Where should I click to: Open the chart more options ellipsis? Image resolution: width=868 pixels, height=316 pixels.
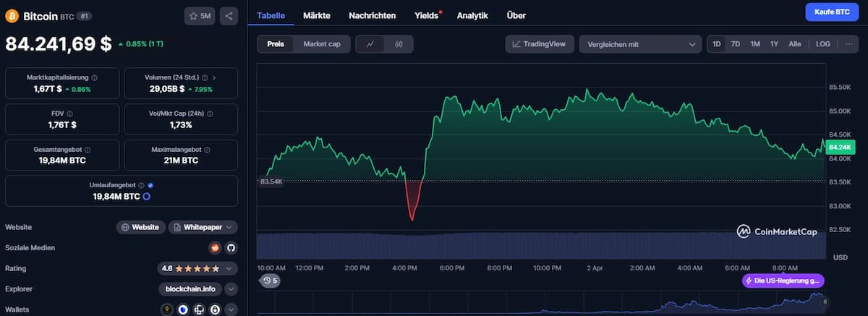(849, 44)
